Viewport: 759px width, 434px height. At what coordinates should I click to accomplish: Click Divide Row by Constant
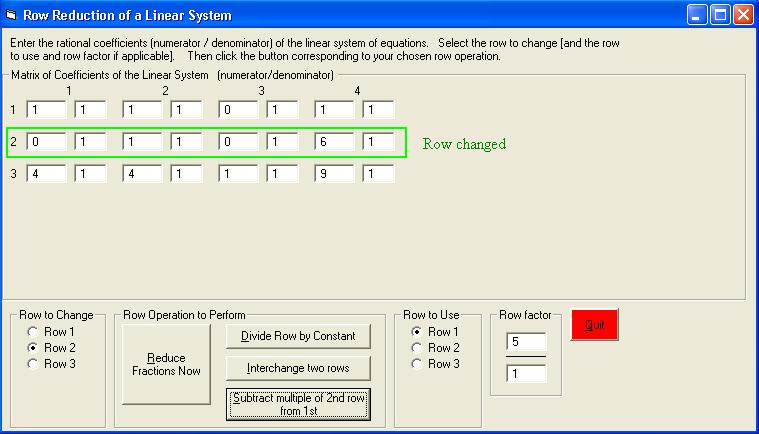(x=298, y=336)
